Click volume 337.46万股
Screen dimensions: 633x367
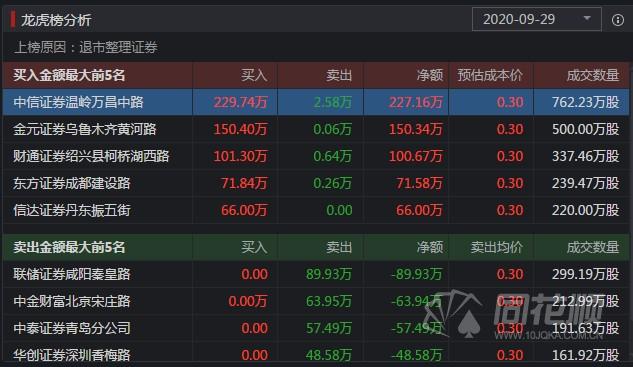[x=585, y=156]
